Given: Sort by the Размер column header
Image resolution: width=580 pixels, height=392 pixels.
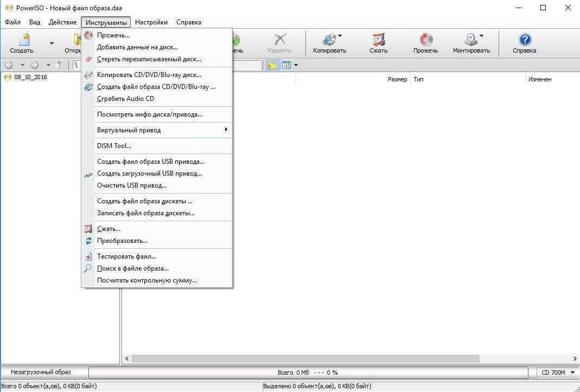Looking at the screenshot, I should coord(353,79).
